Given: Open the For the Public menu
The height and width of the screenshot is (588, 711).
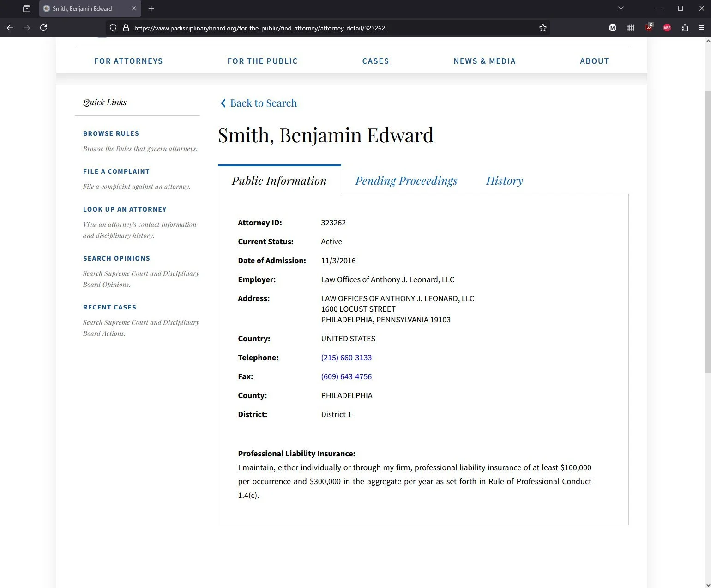Looking at the screenshot, I should click(x=262, y=61).
